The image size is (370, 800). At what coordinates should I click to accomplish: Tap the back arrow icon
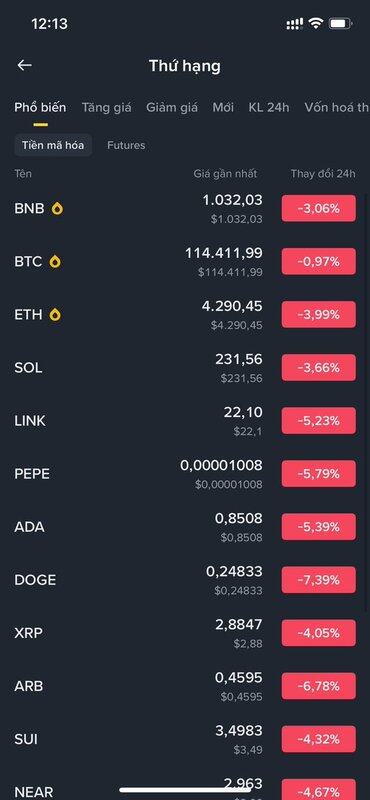point(24,65)
